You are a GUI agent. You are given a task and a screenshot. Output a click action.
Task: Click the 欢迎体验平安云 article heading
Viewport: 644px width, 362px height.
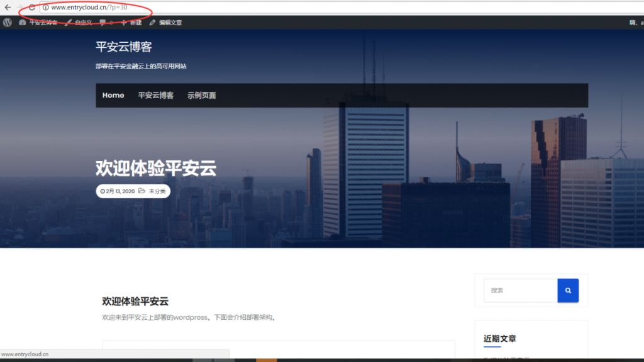[x=135, y=302]
